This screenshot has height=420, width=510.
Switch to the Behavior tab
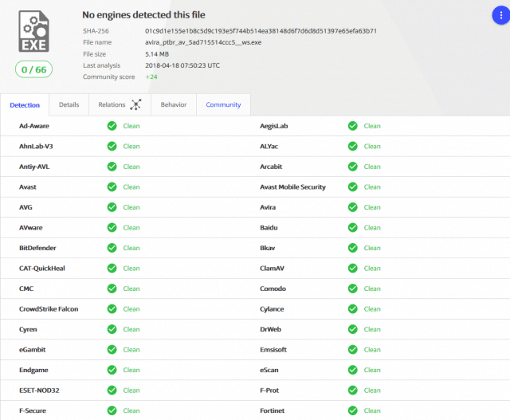pos(174,104)
